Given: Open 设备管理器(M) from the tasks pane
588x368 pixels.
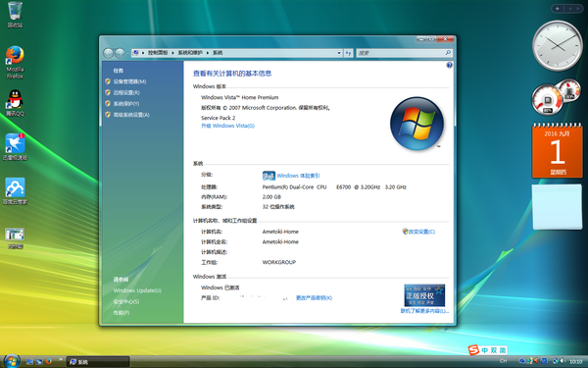Looking at the screenshot, I should (129, 81).
